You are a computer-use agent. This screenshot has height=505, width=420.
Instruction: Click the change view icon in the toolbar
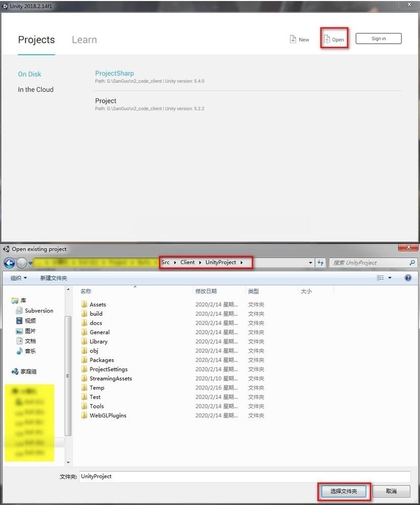pyautogui.click(x=381, y=278)
